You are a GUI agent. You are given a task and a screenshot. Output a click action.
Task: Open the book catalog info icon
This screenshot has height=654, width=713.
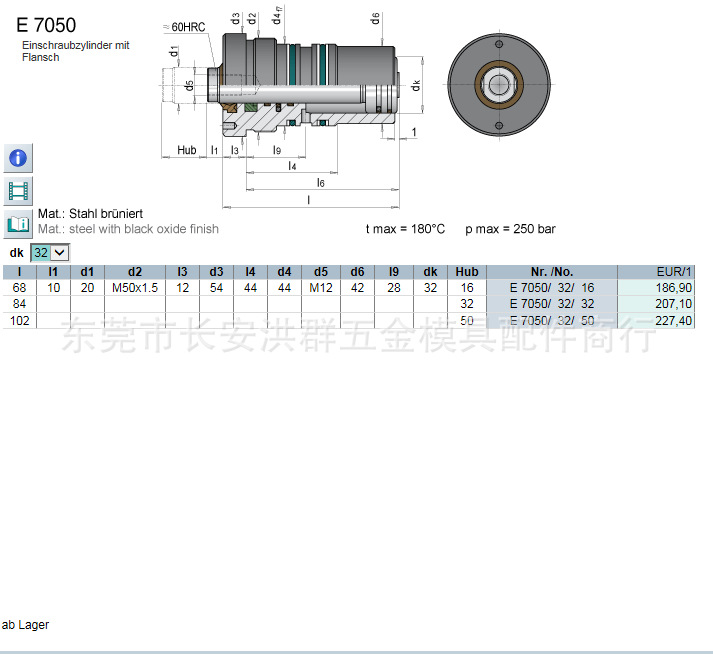tap(18, 222)
